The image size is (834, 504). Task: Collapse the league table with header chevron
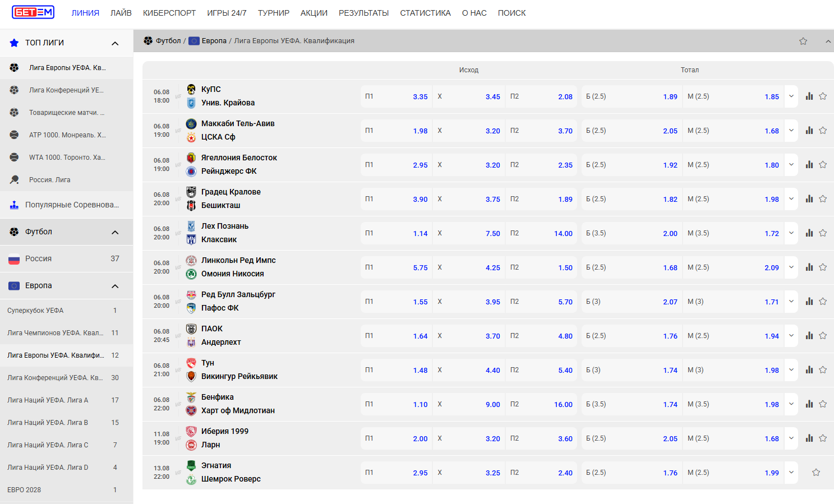click(x=828, y=41)
